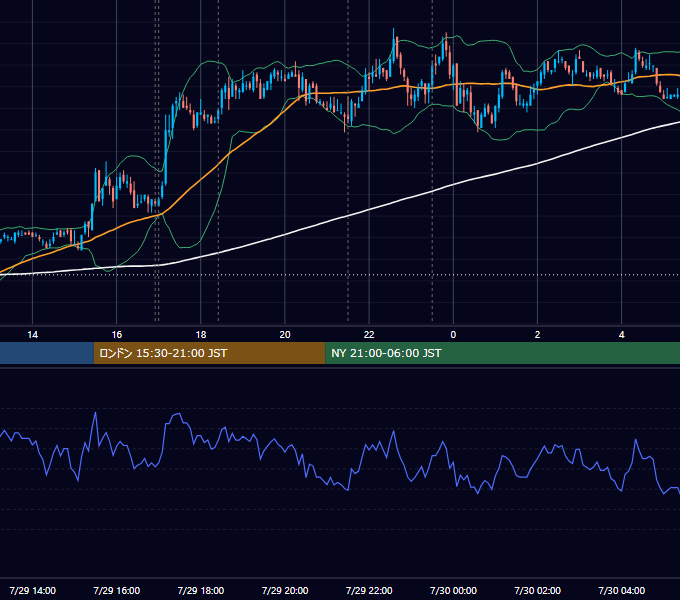Click the 14 hour axis label
The height and width of the screenshot is (600, 680).
(x=33, y=335)
